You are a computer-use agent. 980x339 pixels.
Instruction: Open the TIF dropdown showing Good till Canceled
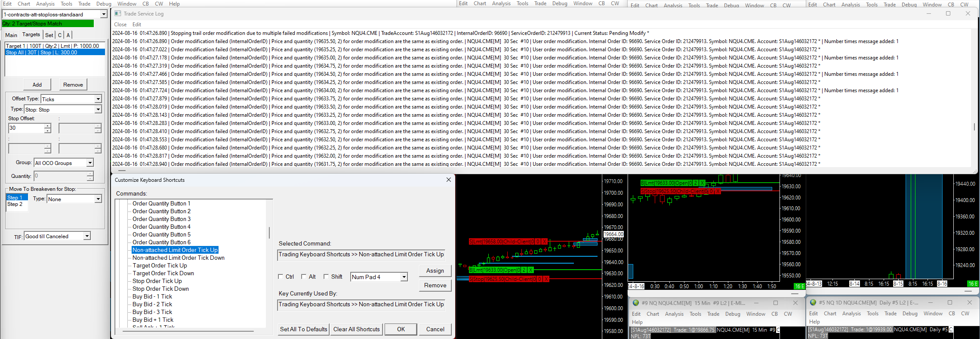tap(87, 236)
